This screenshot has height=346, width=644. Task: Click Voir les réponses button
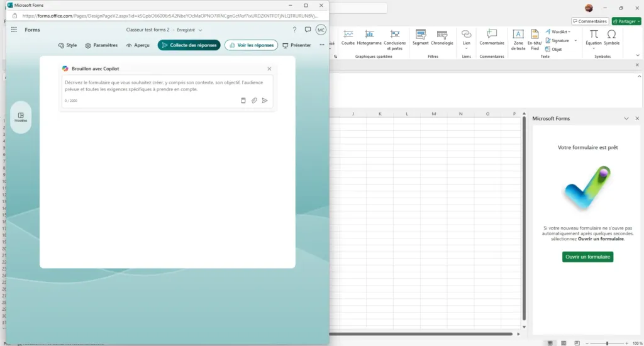pos(251,45)
